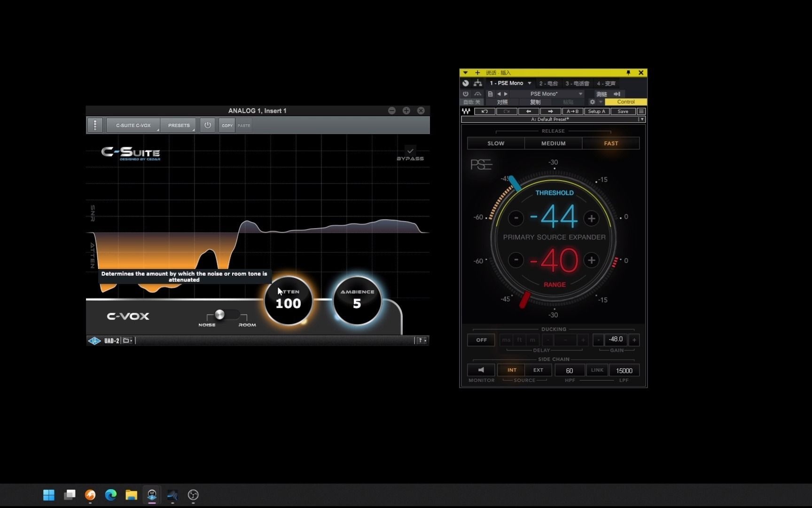
Task: Toggle the C-Vox plugin power button
Action: coord(208,125)
